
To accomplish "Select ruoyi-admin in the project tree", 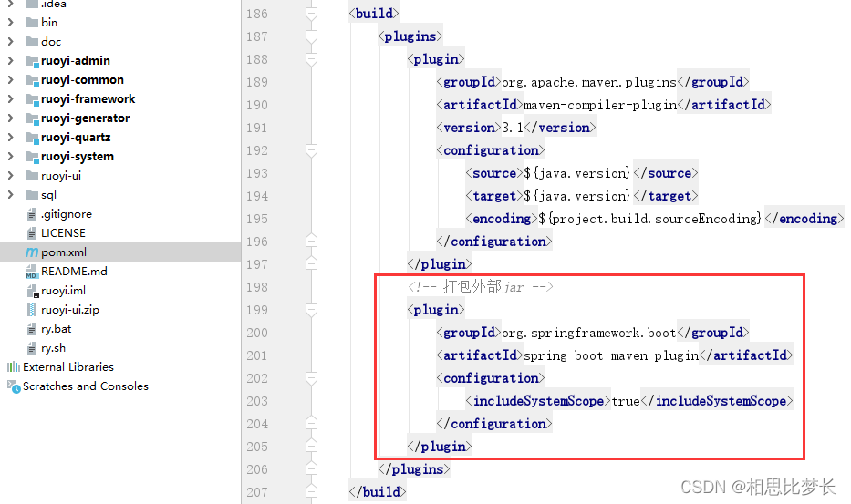I will tap(76, 61).
